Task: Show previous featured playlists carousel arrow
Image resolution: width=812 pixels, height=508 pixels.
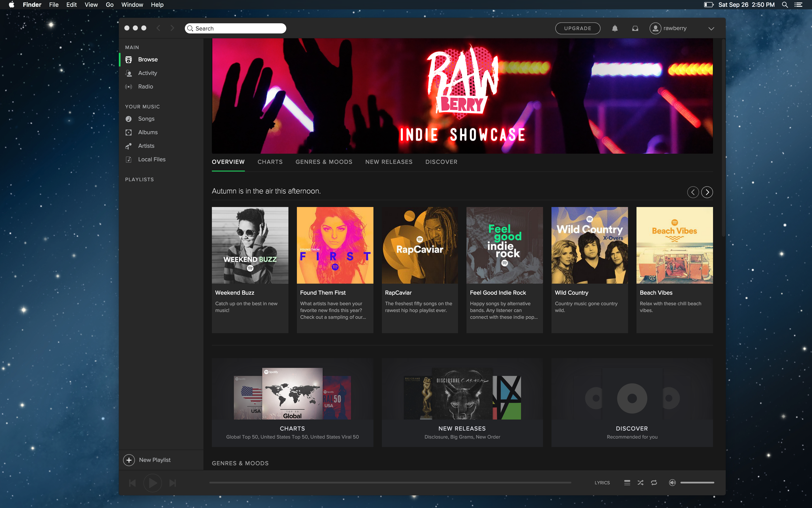Action: tap(693, 192)
